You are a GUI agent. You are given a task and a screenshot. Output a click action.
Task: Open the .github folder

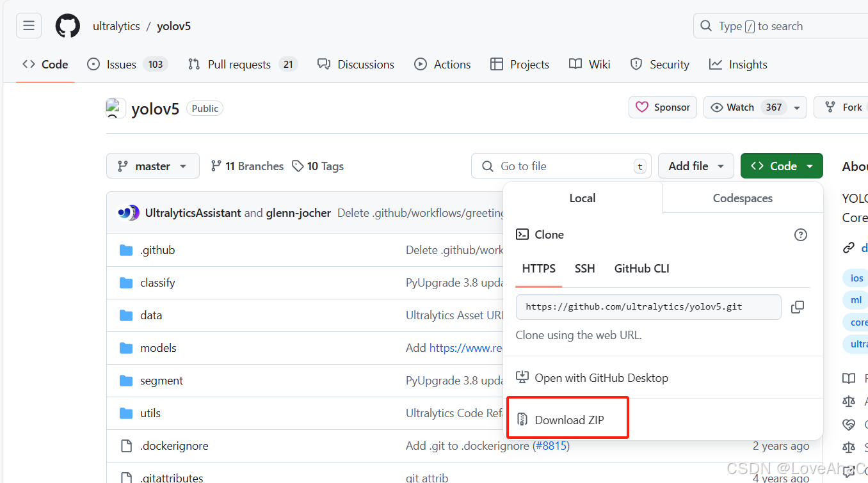(x=157, y=250)
